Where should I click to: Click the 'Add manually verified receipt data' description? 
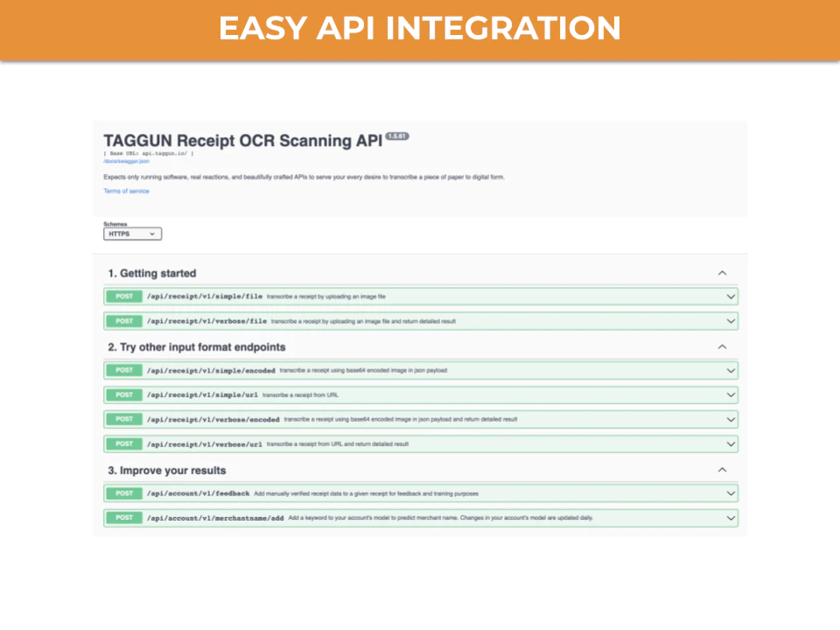coord(367,493)
